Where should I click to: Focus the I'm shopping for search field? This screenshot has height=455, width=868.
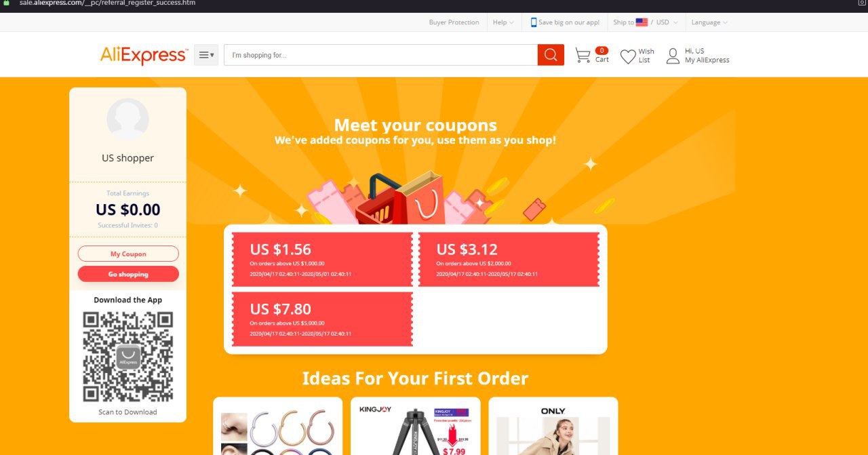click(x=380, y=55)
